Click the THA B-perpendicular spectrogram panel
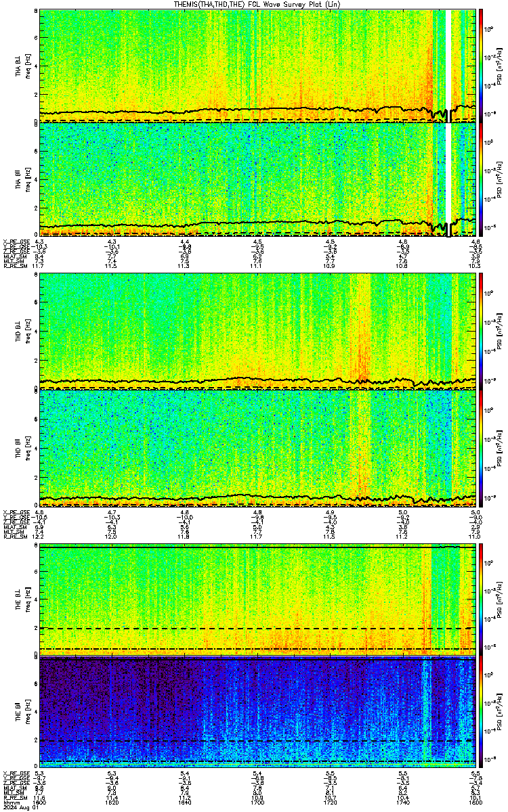Screen dimensions: 508x812 point(258,65)
